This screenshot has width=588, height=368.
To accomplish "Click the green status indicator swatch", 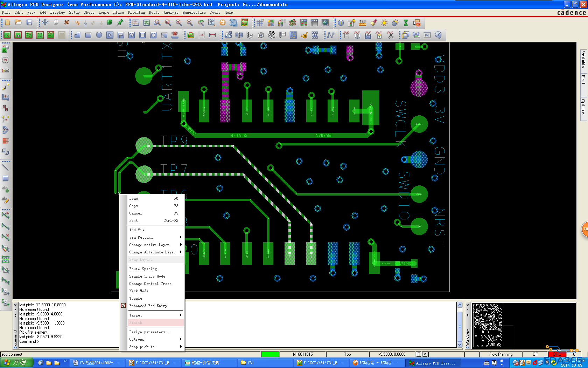I will point(270,354).
